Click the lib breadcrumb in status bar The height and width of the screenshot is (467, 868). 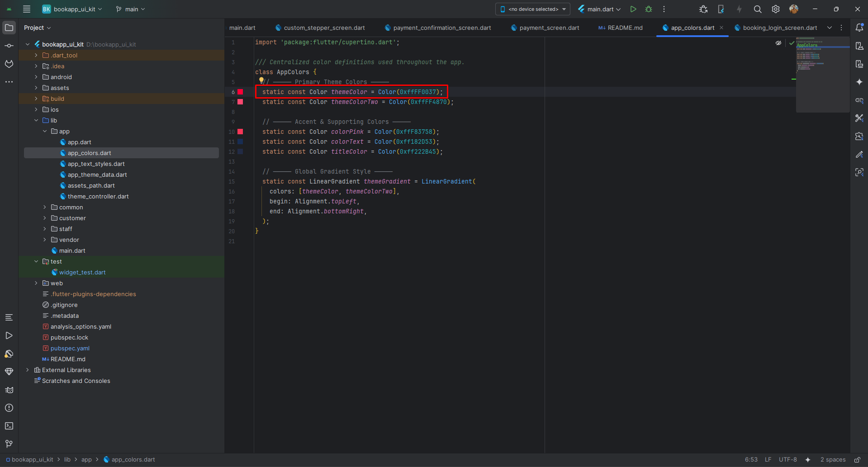tap(67, 459)
